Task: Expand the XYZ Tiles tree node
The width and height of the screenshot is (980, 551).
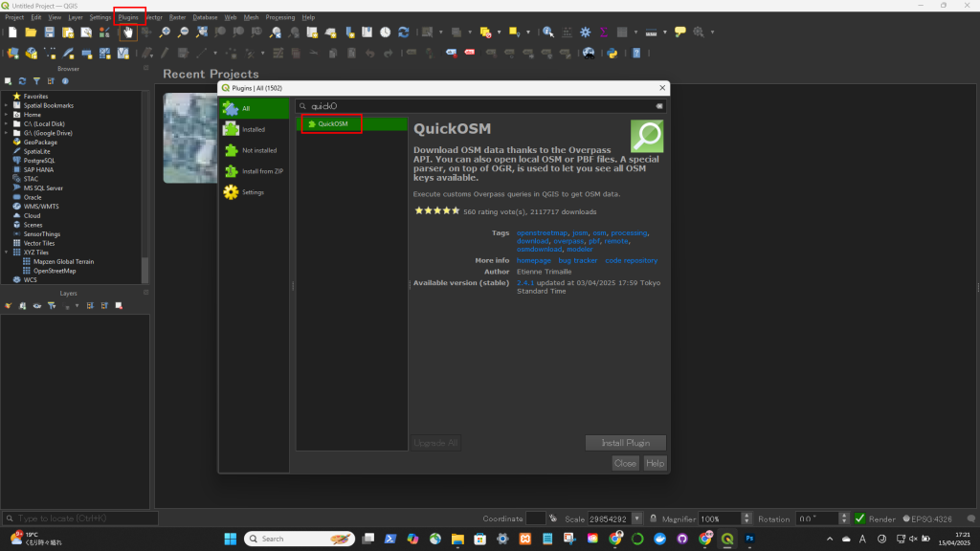Action: [6, 253]
